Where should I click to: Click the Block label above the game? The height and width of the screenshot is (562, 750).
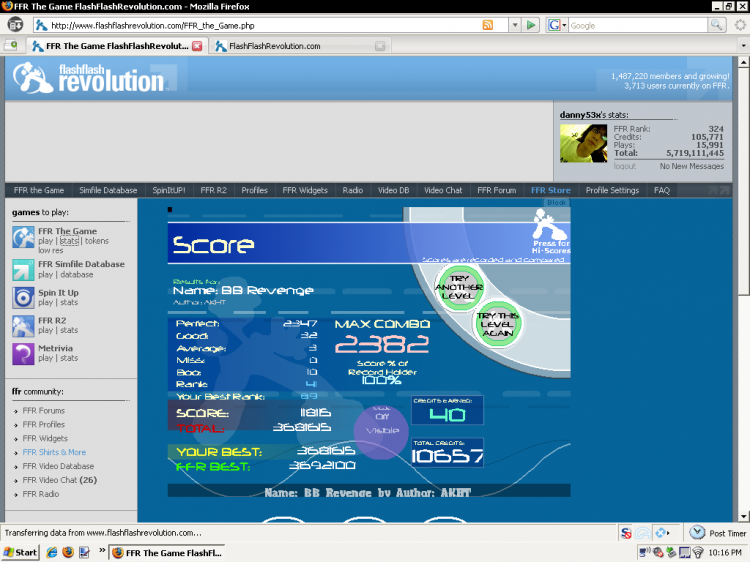point(556,202)
